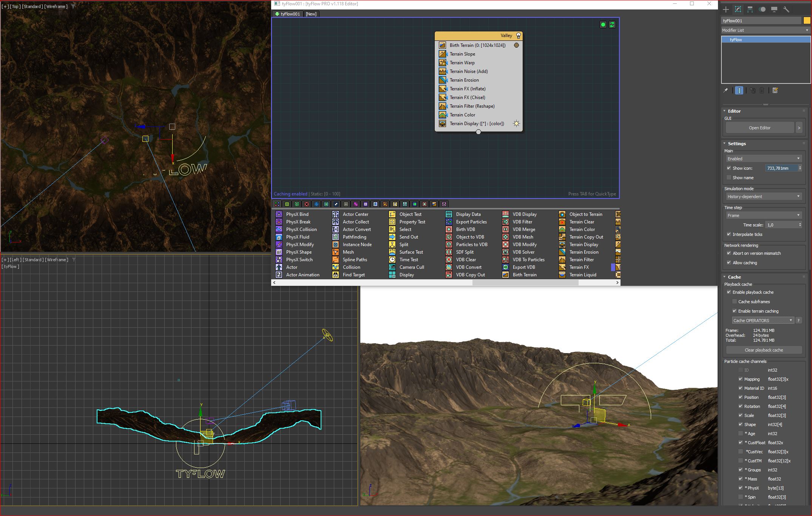Click the Terrain Warp operator icon in the Valley event

pyautogui.click(x=442, y=63)
